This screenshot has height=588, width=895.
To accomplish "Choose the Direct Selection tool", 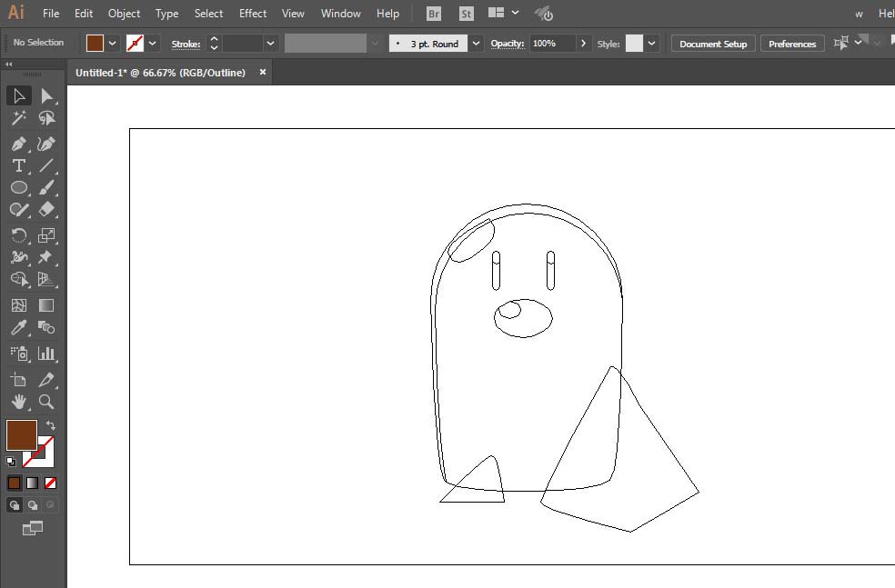I will click(x=46, y=95).
